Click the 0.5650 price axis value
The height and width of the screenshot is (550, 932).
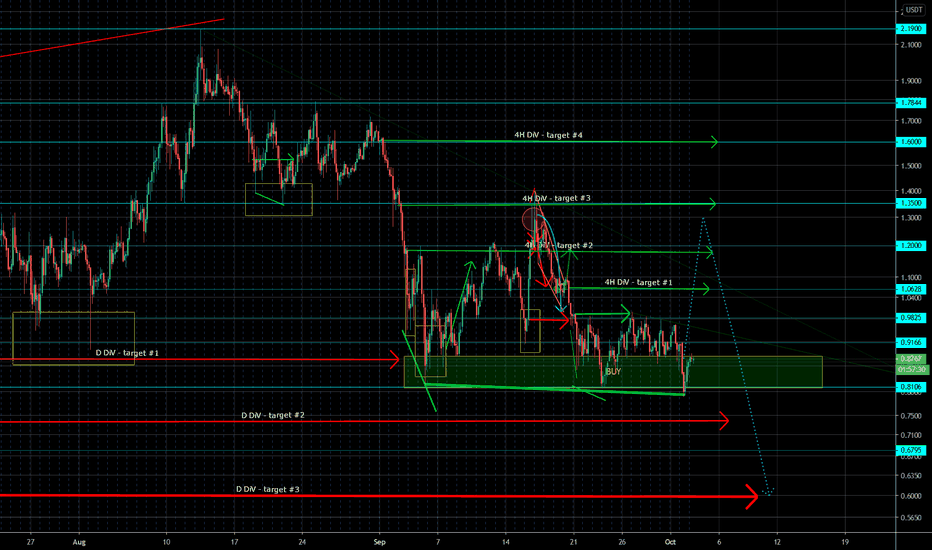[911, 518]
